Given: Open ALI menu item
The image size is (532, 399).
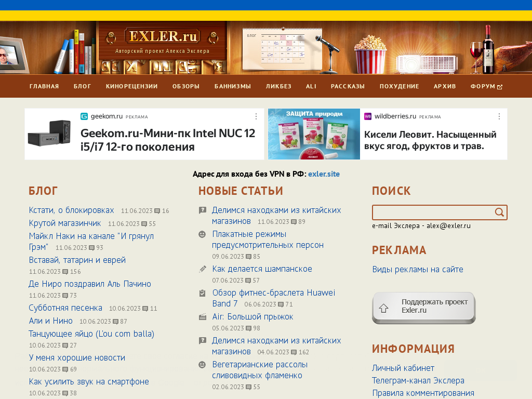Looking at the screenshot, I should (311, 86).
